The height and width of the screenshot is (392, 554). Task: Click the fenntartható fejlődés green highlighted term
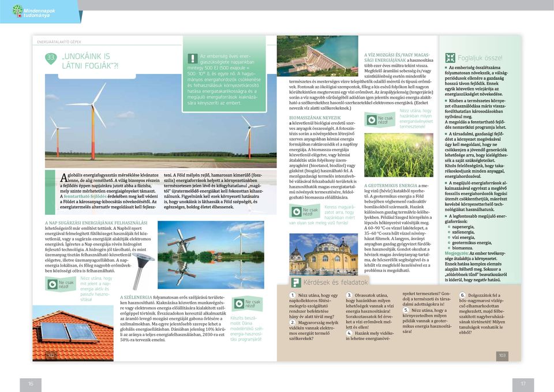click(85, 196)
